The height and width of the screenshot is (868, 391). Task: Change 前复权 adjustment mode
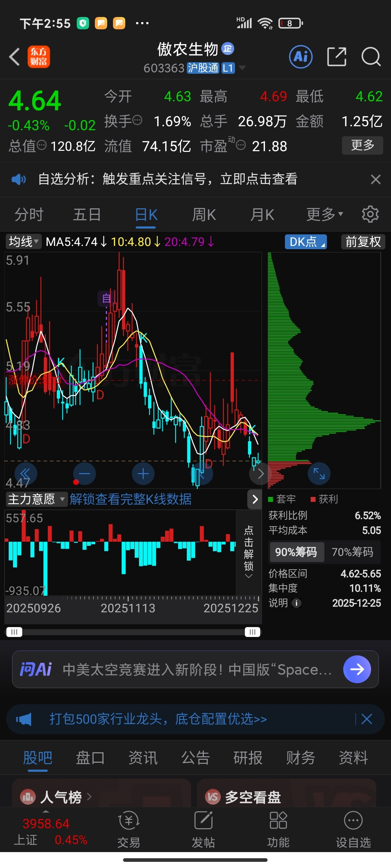pyautogui.click(x=363, y=242)
